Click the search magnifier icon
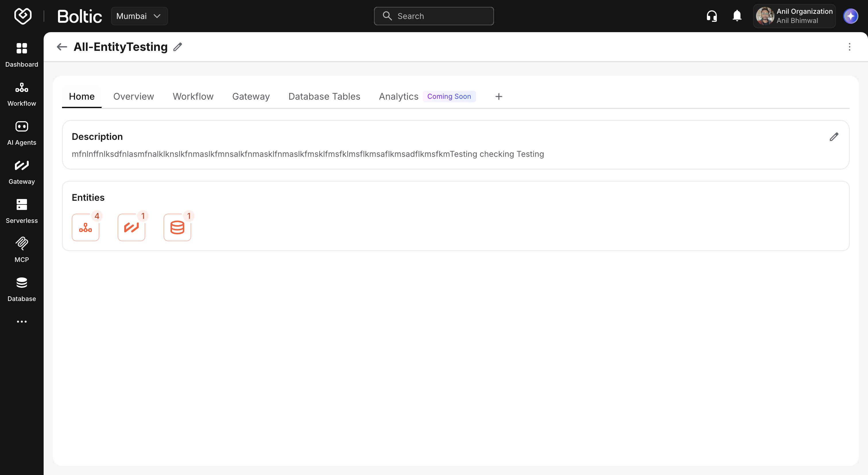 [387, 16]
